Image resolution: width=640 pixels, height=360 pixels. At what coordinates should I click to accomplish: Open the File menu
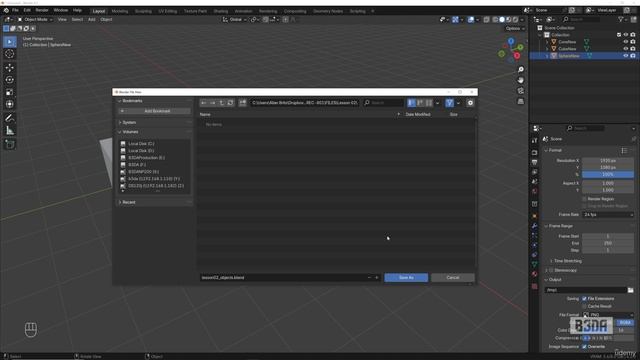(x=15, y=10)
